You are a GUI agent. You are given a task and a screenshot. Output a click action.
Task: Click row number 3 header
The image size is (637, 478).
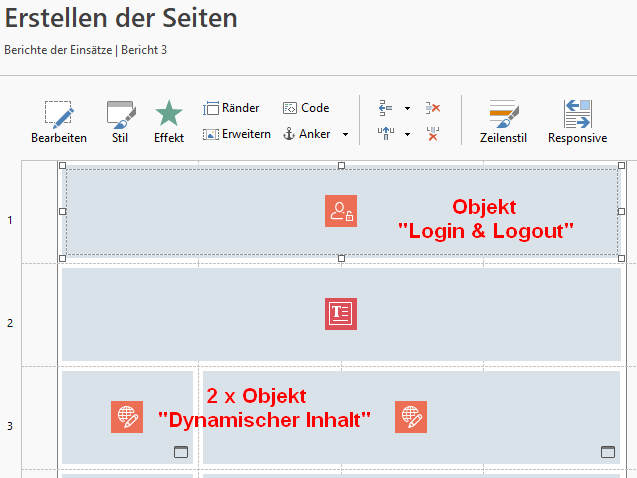click(10, 427)
